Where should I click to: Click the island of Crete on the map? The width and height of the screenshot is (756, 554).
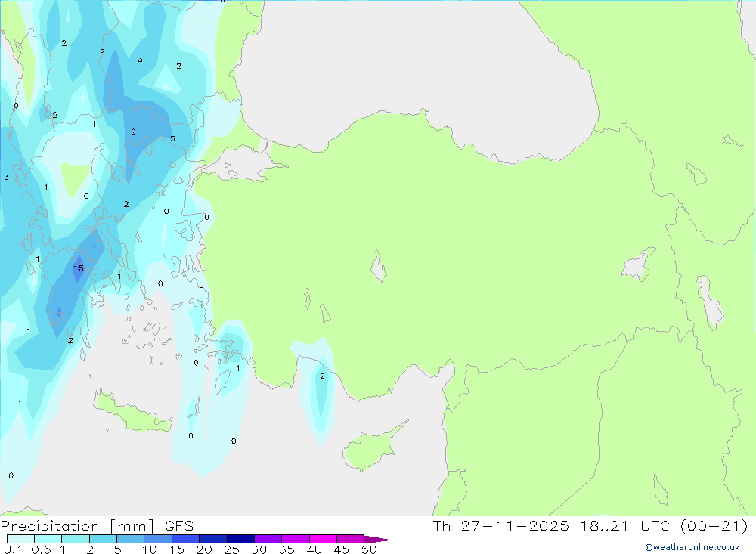(x=131, y=413)
